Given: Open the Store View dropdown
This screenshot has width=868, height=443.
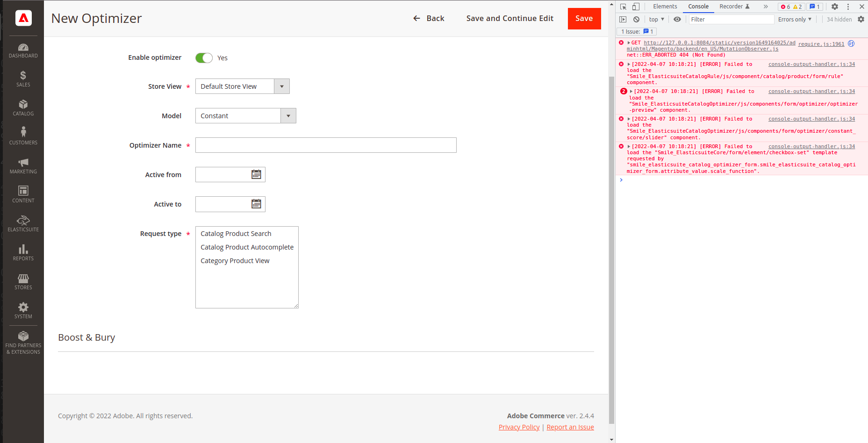Looking at the screenshot, I should [x=281, y=86].
